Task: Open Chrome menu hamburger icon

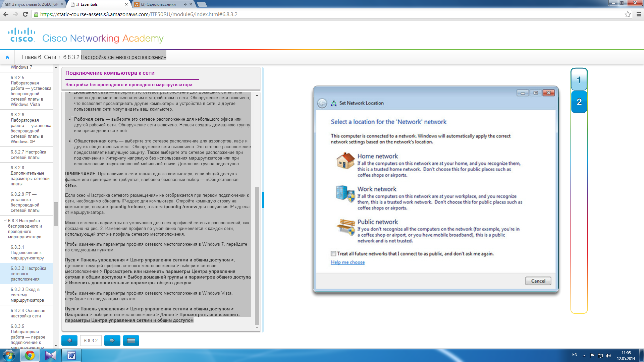Action: (x=639, y=14)
